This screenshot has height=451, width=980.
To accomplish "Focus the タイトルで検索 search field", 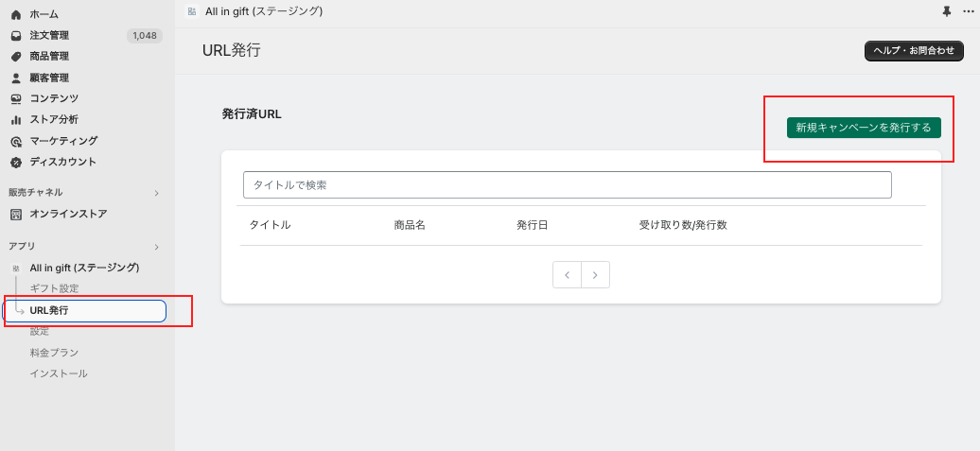I will pos(567,185).
